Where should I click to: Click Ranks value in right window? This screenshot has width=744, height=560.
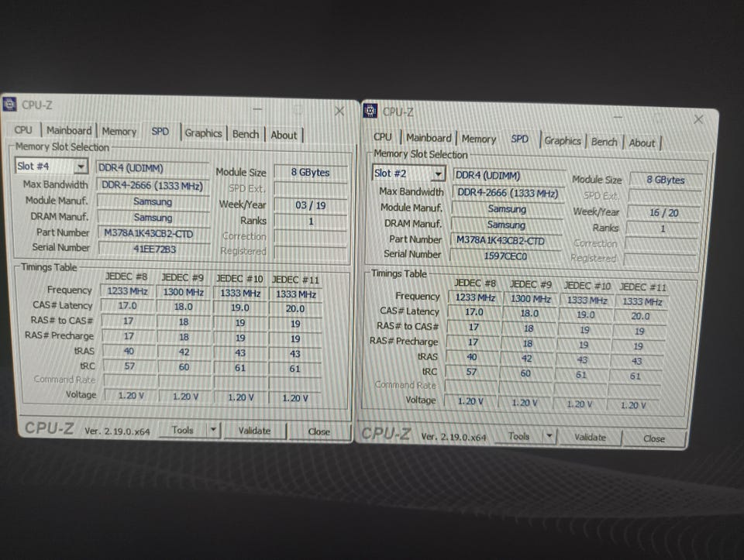pyautogui.click(x=663, y=228)
